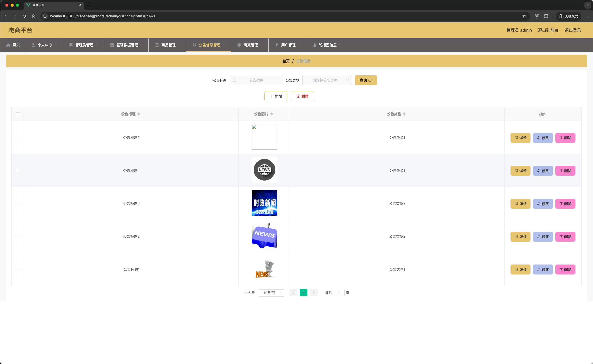593x364 pixels.
Task: Click 修改 for 公告标题4
Action: [x=543, y=171]
